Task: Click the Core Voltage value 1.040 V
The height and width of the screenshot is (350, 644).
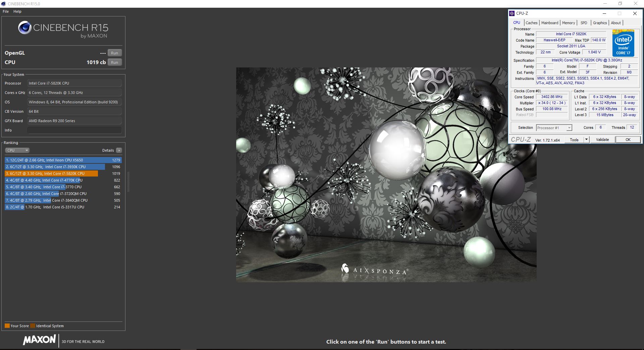Action: click(594, 52)
